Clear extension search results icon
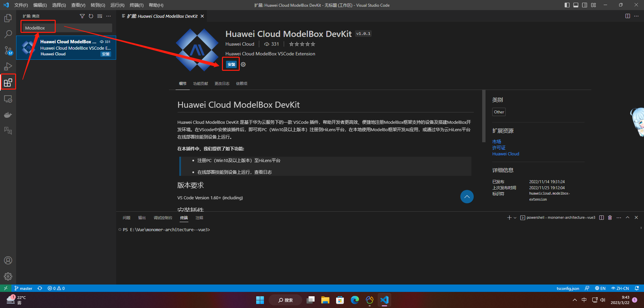 (x=100, y=16)
